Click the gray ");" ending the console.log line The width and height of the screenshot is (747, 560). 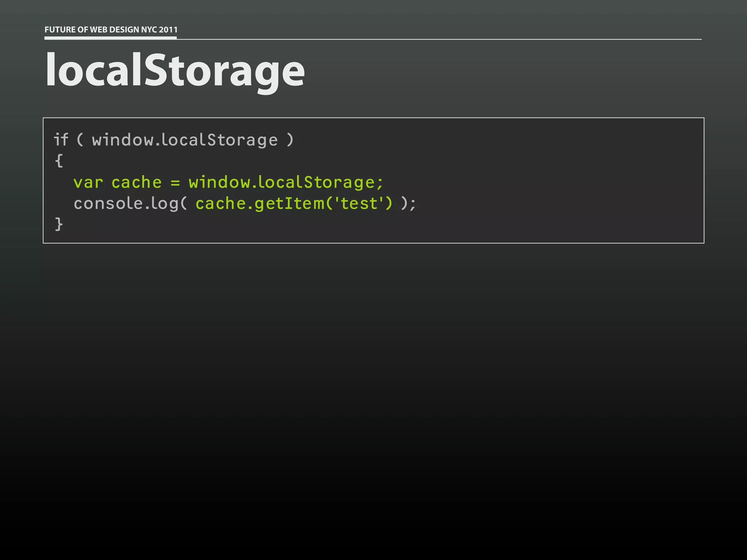[x=408, y=203]
